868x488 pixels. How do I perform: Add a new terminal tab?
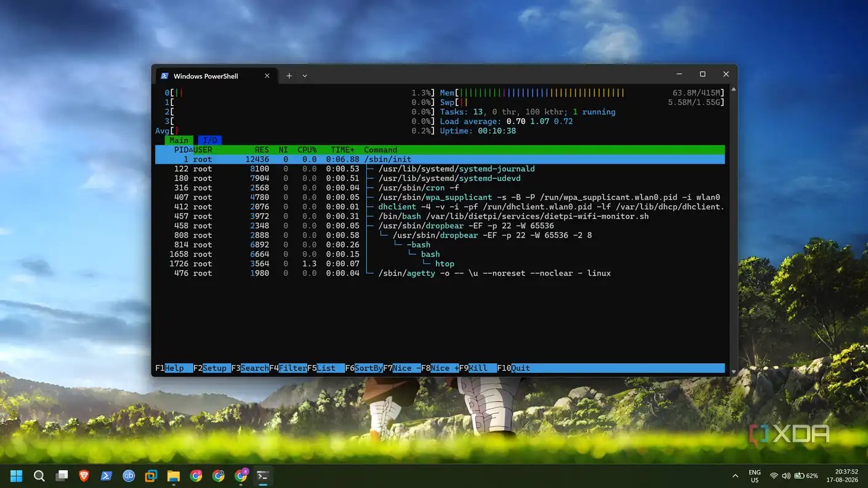[x=289, y=76]
